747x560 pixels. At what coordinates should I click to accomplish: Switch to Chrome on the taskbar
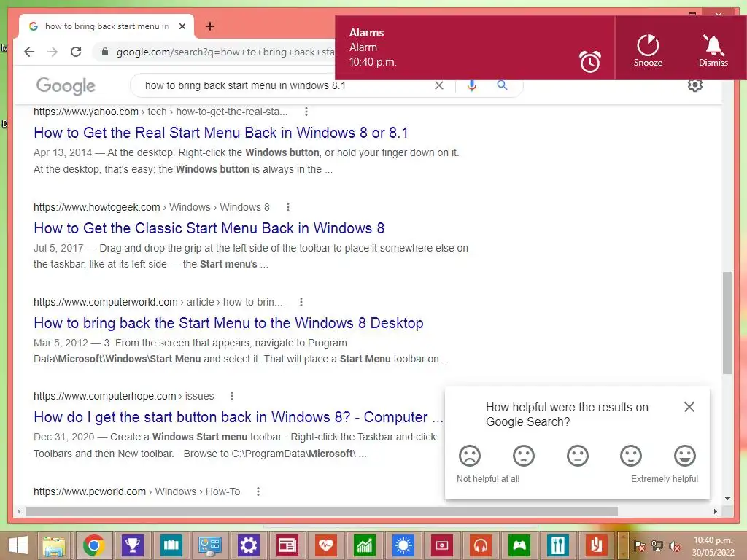point(94,545)
